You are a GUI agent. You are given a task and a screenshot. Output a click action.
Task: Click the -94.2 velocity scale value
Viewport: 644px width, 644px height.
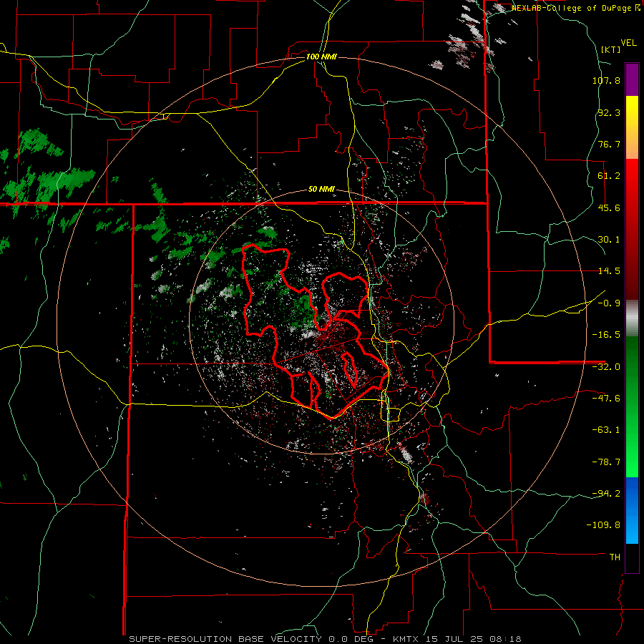[x=606, y=494]
